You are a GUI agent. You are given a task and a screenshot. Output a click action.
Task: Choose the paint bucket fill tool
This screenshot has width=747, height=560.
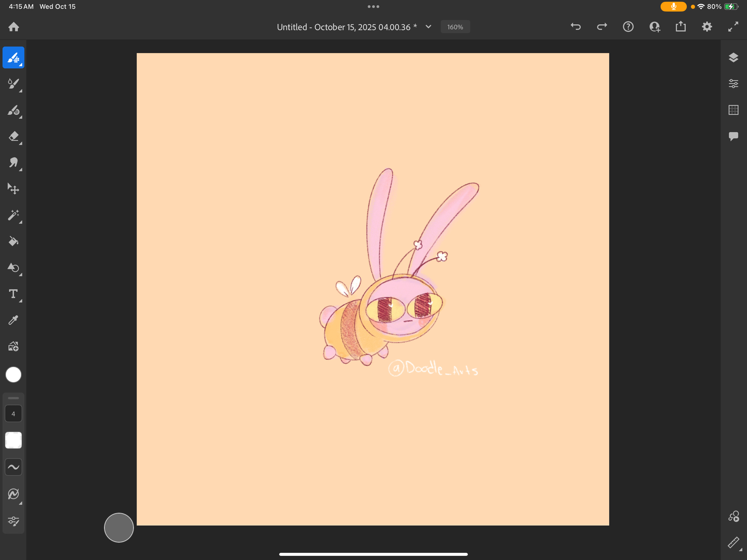tap(13, 241)
